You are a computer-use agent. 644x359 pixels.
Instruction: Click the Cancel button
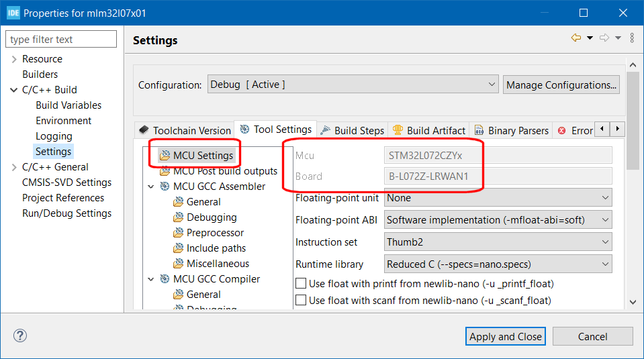pos(592,336)
